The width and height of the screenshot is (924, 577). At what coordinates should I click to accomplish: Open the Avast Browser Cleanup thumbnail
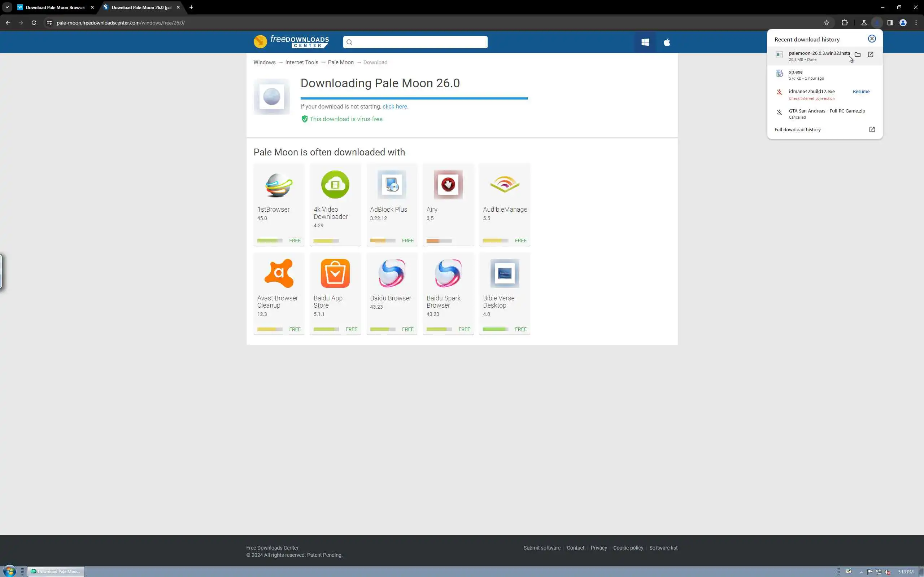point(279,274)
